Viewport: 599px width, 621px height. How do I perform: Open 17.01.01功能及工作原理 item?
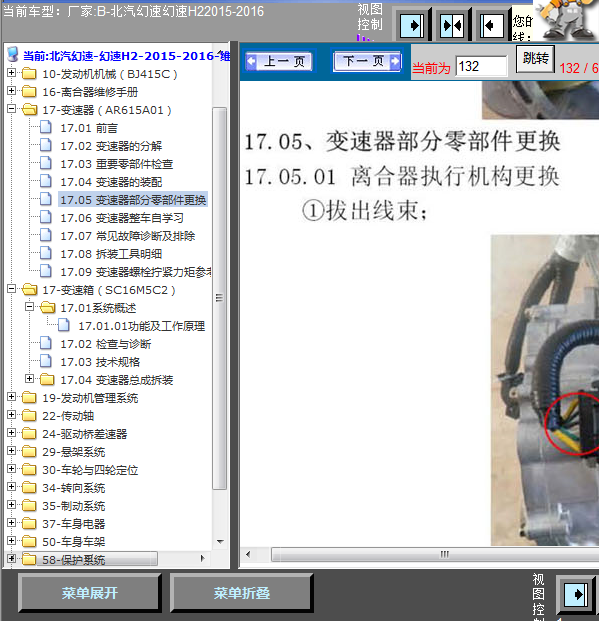(x=141, y=326)
